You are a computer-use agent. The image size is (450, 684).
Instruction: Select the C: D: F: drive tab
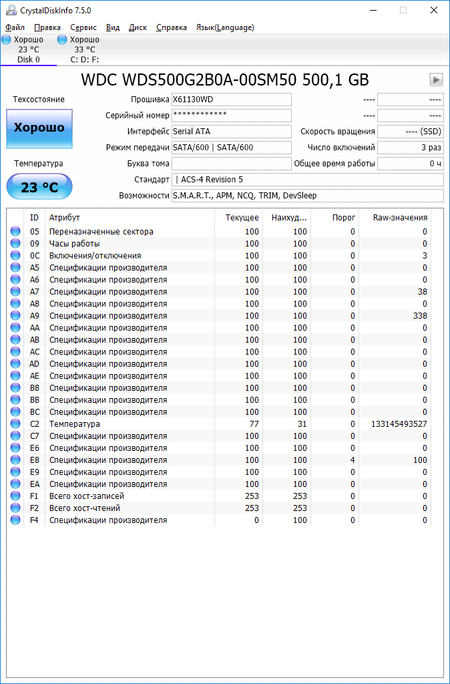click(x=85, y=50)
